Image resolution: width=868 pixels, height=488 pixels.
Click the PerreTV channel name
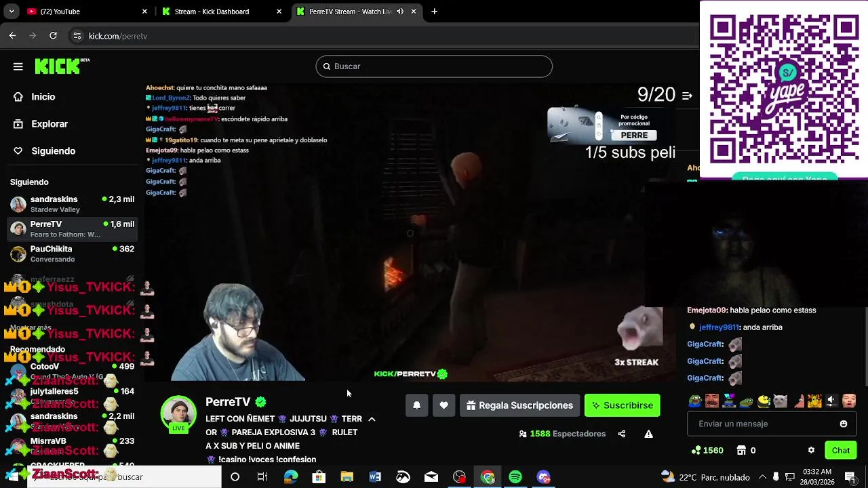point(228,402)
